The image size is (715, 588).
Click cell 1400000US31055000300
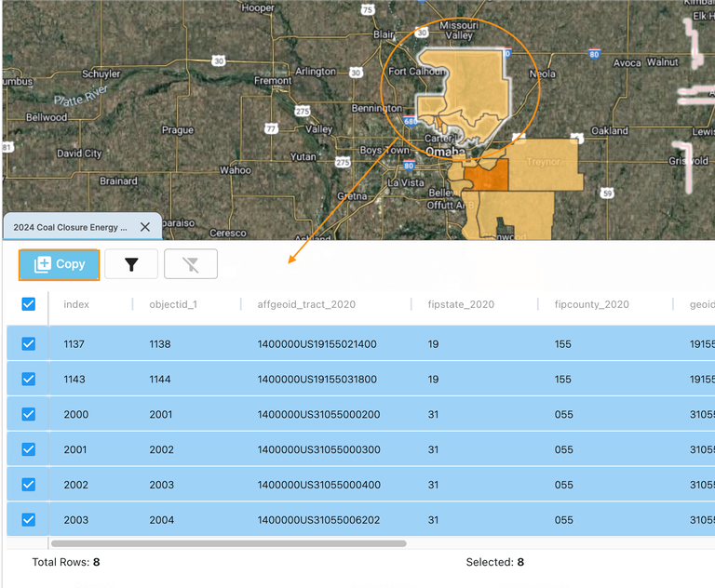(318, 450)
